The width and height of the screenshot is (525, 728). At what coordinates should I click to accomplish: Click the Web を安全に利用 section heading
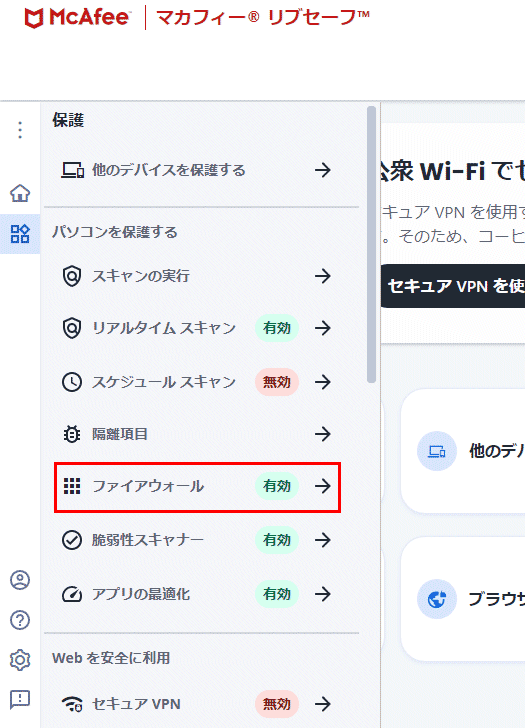[x=111, y=658]
